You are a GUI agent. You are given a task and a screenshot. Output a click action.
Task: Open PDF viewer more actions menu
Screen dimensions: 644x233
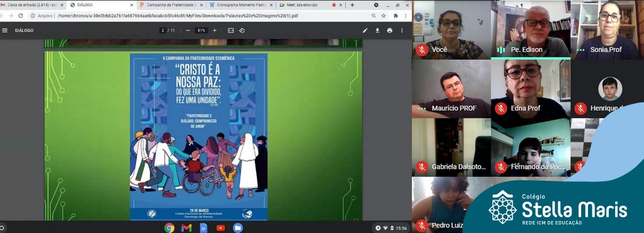(x=402, y=30)
